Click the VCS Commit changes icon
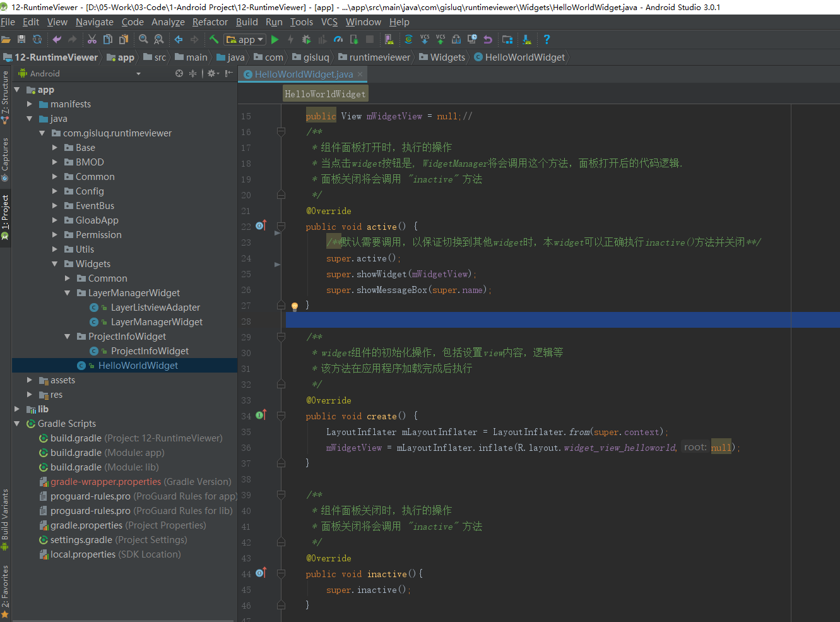The width and height of the screenshot is (840, 622). point(441,39)
